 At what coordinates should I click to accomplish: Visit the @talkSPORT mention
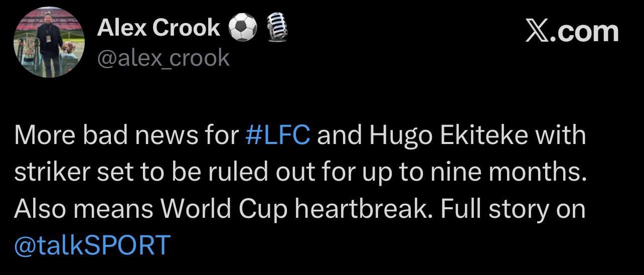click(92, 244)
